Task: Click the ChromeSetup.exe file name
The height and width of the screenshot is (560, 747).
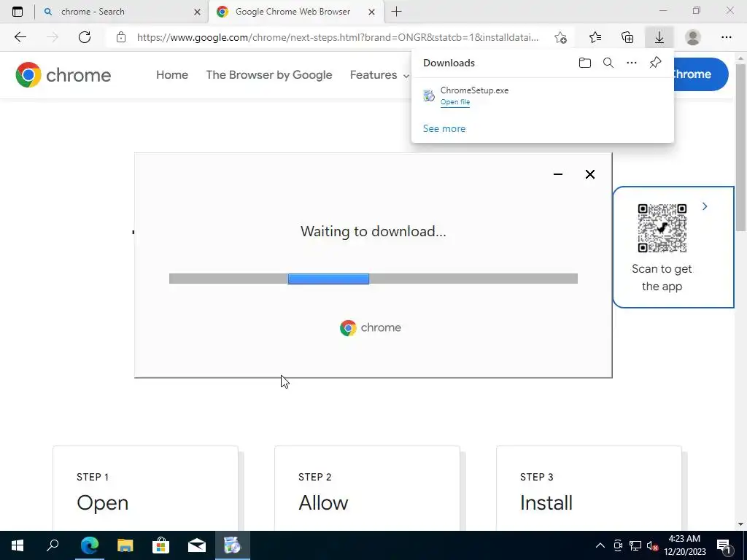Action: tap(474, 90)
